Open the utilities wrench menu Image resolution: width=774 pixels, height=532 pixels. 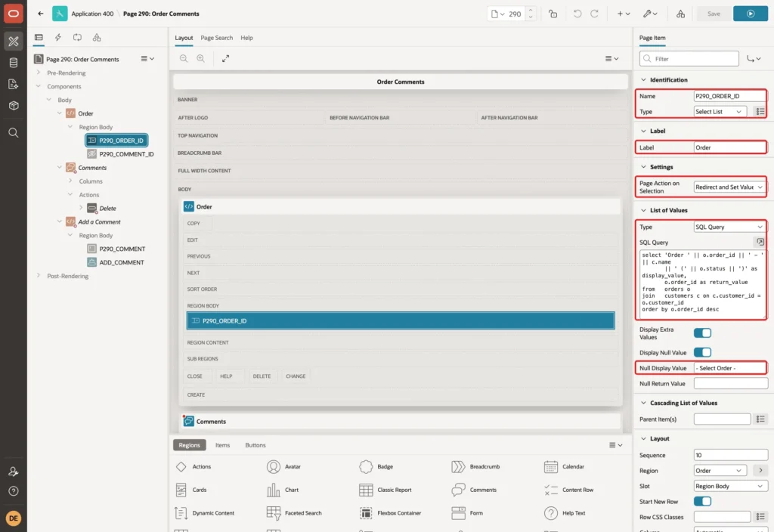(x=650, y=14)
